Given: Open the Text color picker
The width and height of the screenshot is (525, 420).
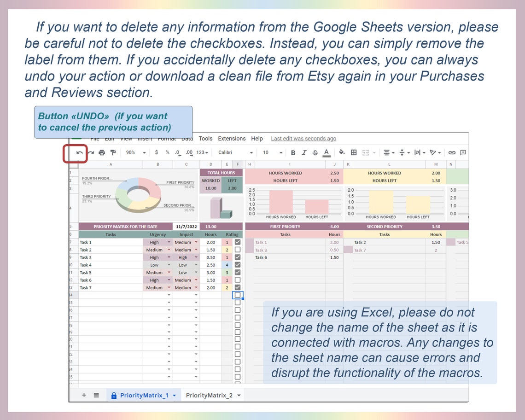Looking at the screenshot, I should point(327,152).
